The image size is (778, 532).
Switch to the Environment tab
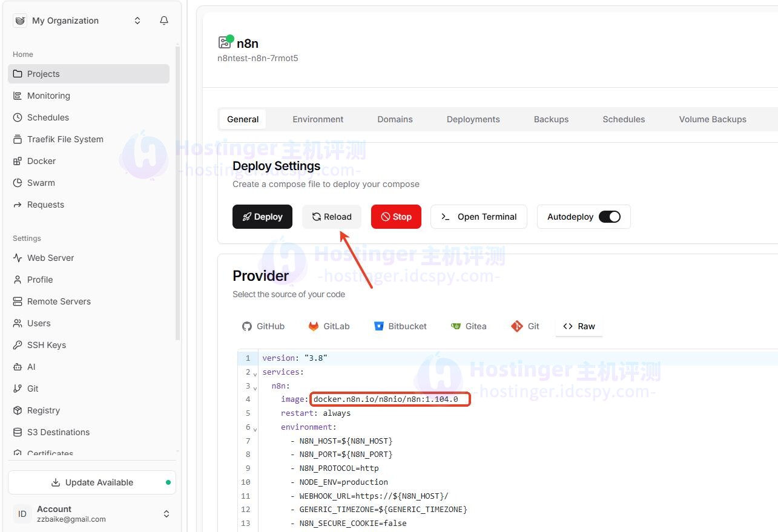click(x=318, y=119)
